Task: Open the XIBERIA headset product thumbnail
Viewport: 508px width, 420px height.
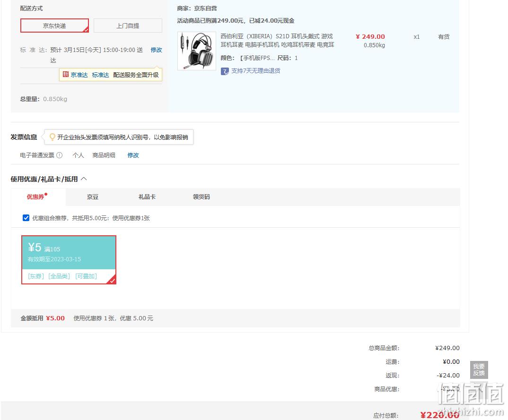Action: point(197,51)
